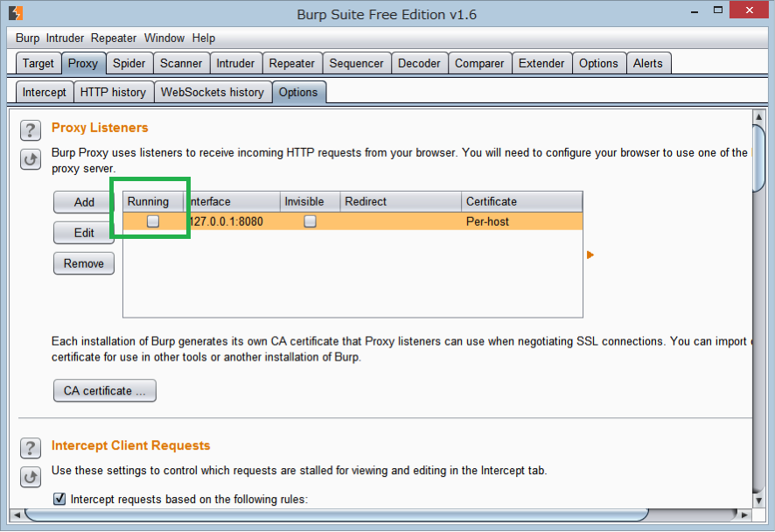Click the Certificate column header
The width and height of the screenshot is (775, 532).
coord(522,202)
